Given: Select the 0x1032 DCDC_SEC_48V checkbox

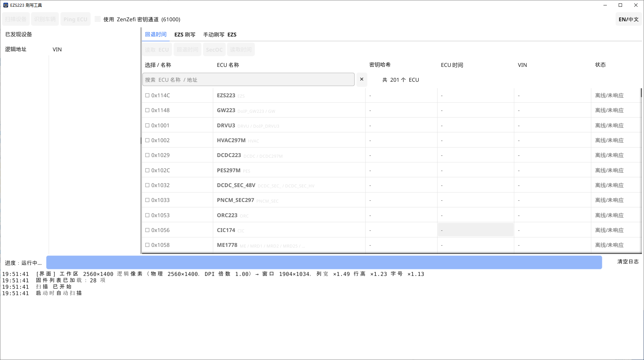Looking at the screenshot, I should (x=147, y=185).
